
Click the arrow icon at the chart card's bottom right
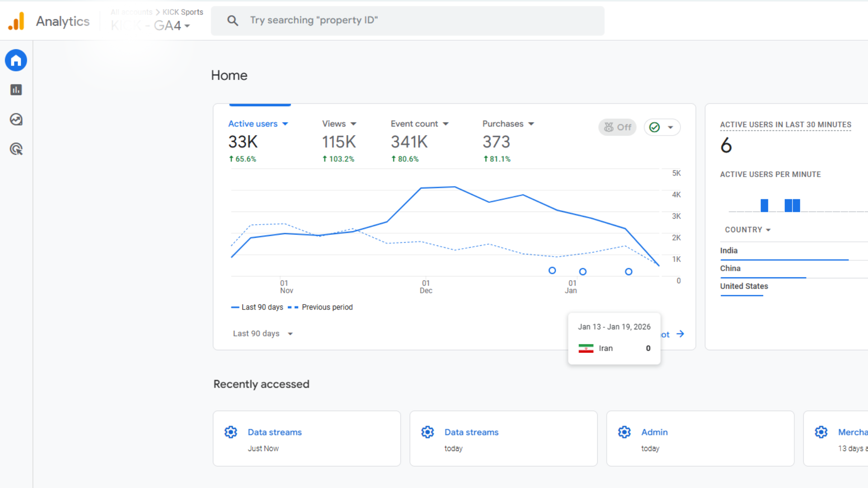click(680, 334)
